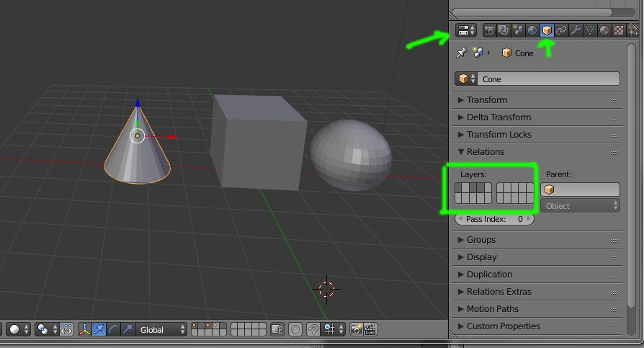Viewport: 644px width, 348px height.
Task: Open the Material properties tab (sphere icon)
Action: (x=604, y=30)
